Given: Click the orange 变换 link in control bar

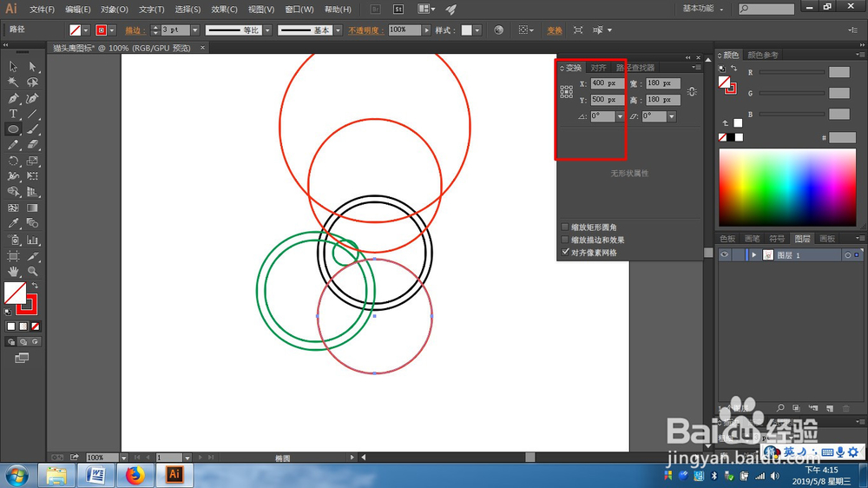Looking at the screenshot, I should coord(554,30).
